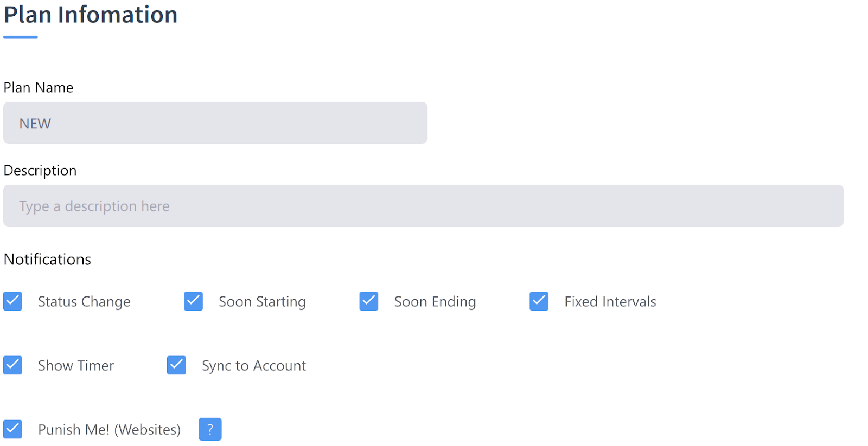Select the 'Sync to Account' text label
Viewport: 868px width, 446px height.
(254, 366)
